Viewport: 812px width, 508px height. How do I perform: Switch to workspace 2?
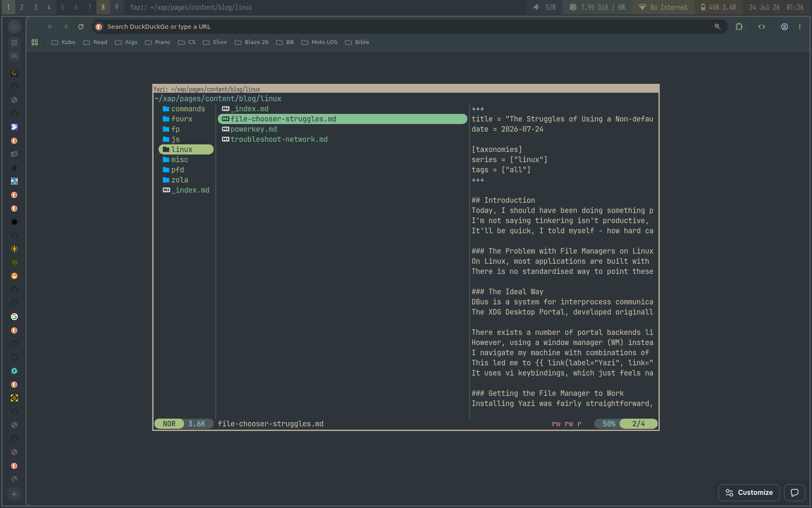point(22,7)
